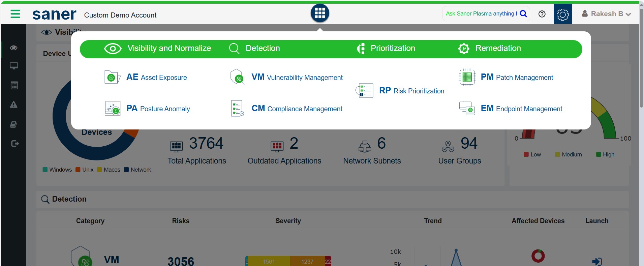Viewport: 644px width, 266px height.
Task: Toggle Low legend on gauge
Action: tap(532, 154)
